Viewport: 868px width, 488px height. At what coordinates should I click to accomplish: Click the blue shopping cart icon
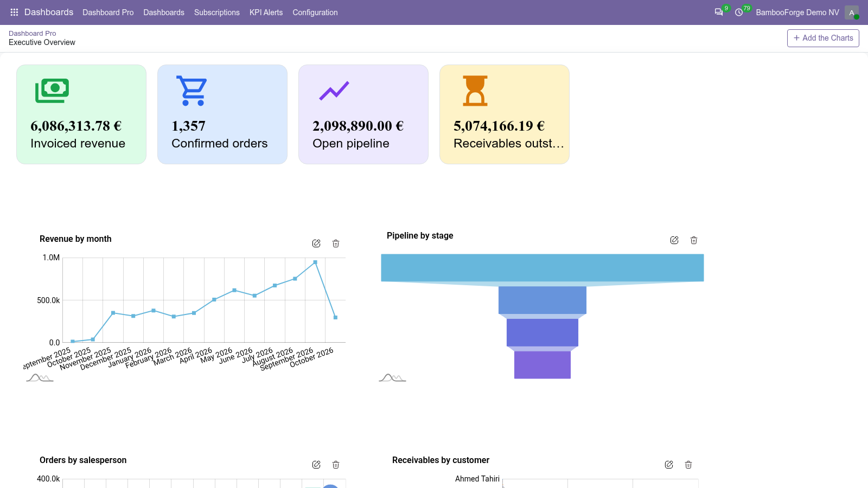[192, 91]
